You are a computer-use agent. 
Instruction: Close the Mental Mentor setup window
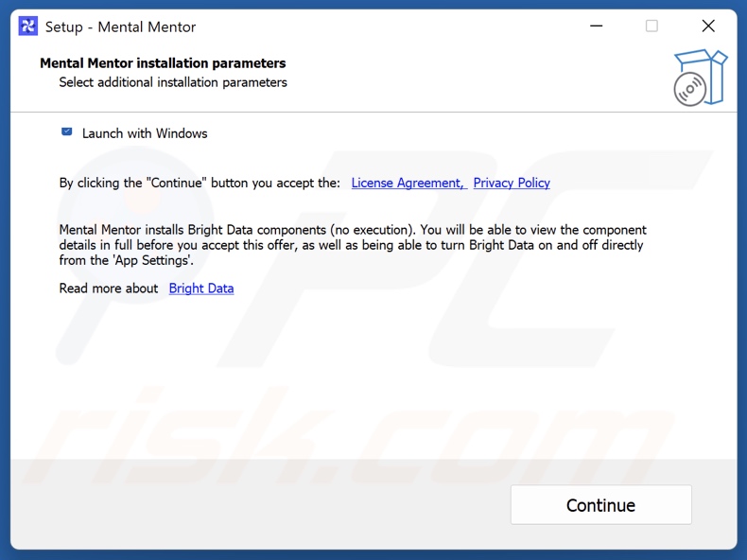pos(707,26)
